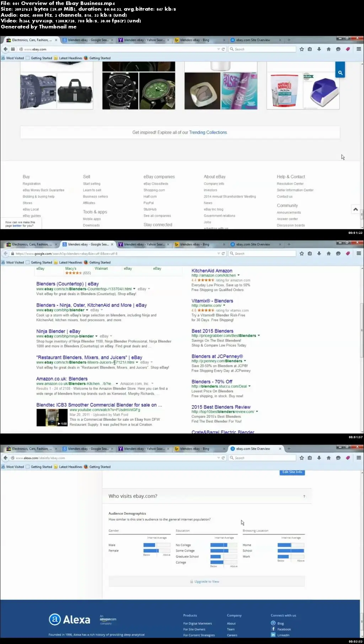
Task: Bookmark the page with the star in the ebay.com window
Action: (302, 49)
